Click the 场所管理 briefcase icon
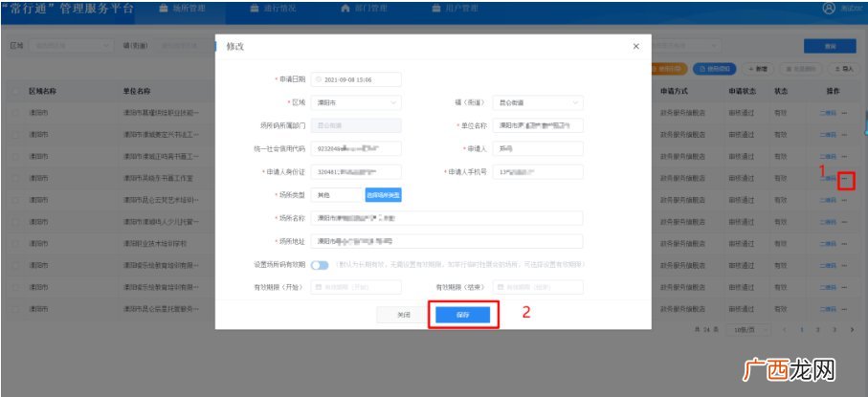This screenshot has height=397, width=868. pos(164,9)
